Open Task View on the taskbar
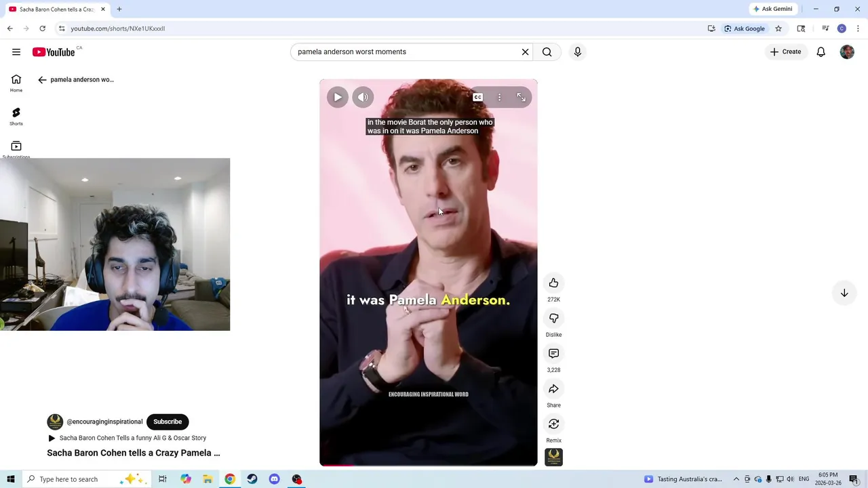Image resolution: width=868 pixels, height=488 pixels. click(x=163, y=479)
